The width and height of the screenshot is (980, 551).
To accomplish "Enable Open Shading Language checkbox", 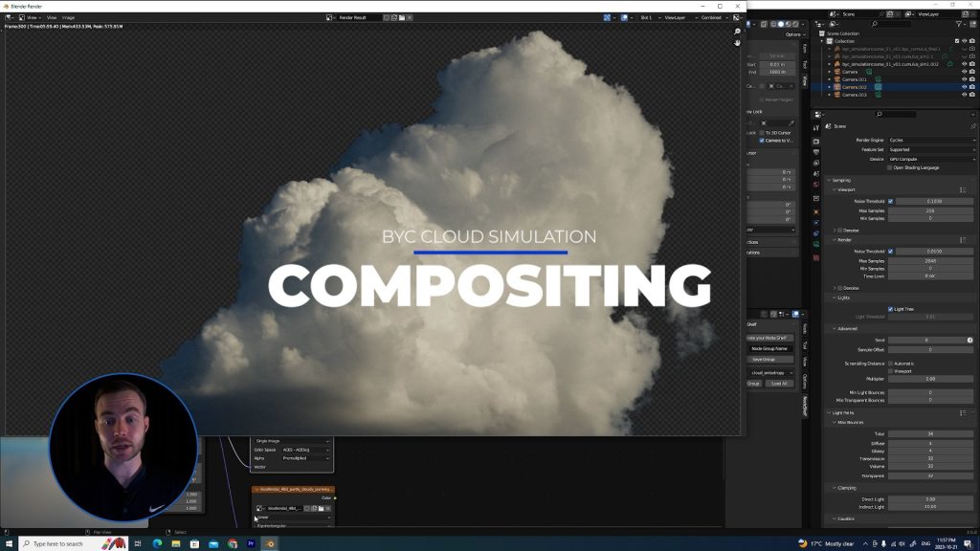I will pyautogui.click(x=890, y=167).
